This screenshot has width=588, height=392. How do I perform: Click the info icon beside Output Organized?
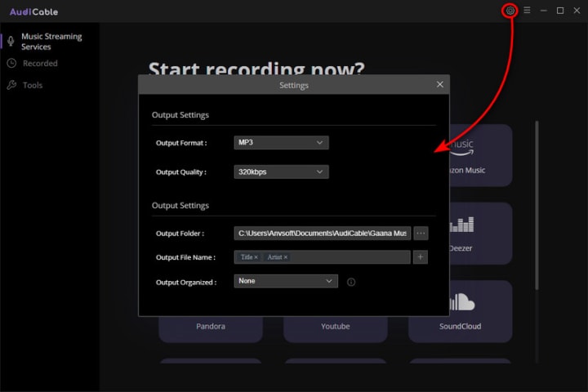pos(351,282)
